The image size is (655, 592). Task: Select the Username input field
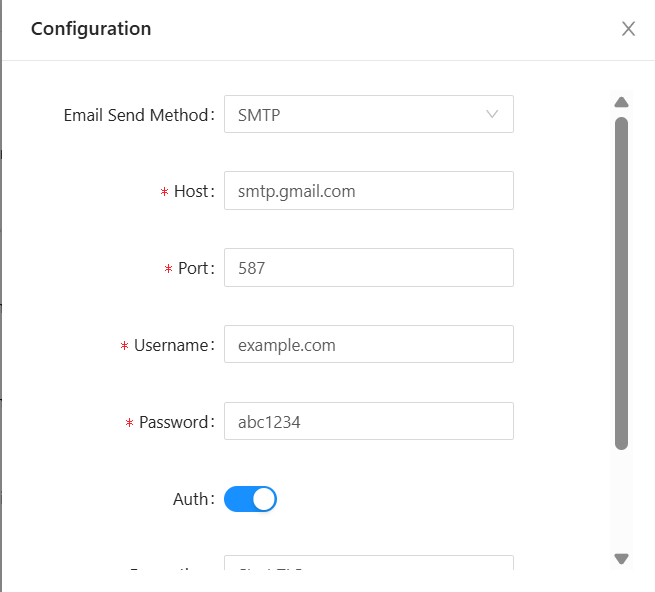coord(368,345)
